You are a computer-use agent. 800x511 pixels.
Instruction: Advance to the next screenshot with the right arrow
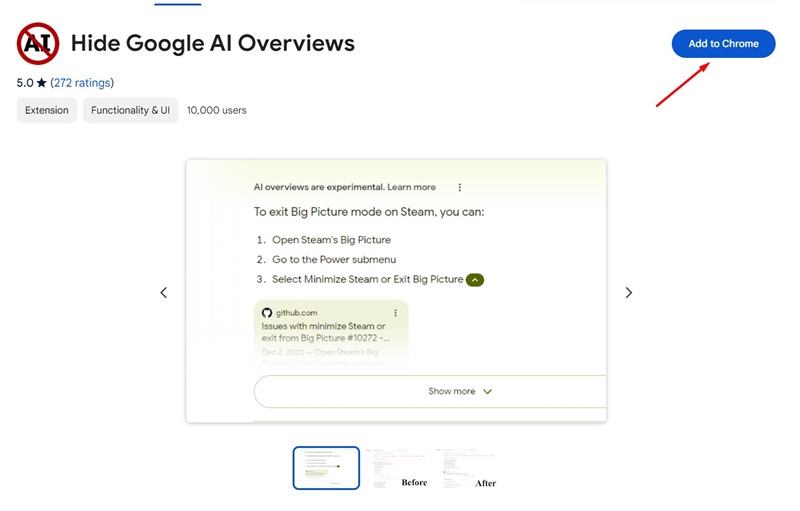point(629,292)
